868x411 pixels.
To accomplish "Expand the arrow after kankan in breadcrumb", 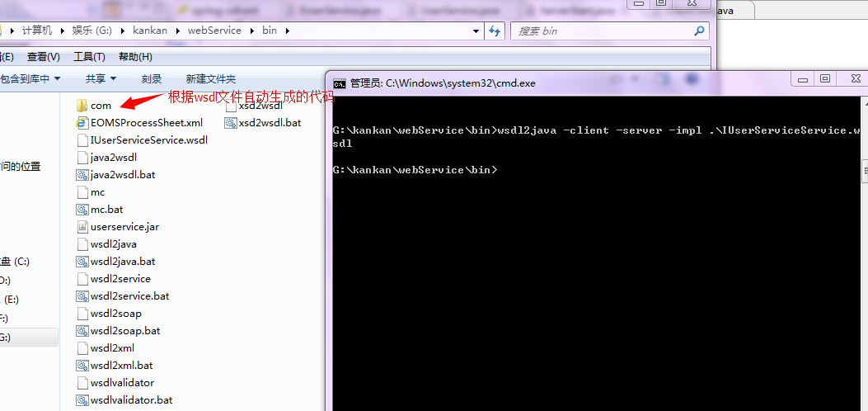I will 177,31.
